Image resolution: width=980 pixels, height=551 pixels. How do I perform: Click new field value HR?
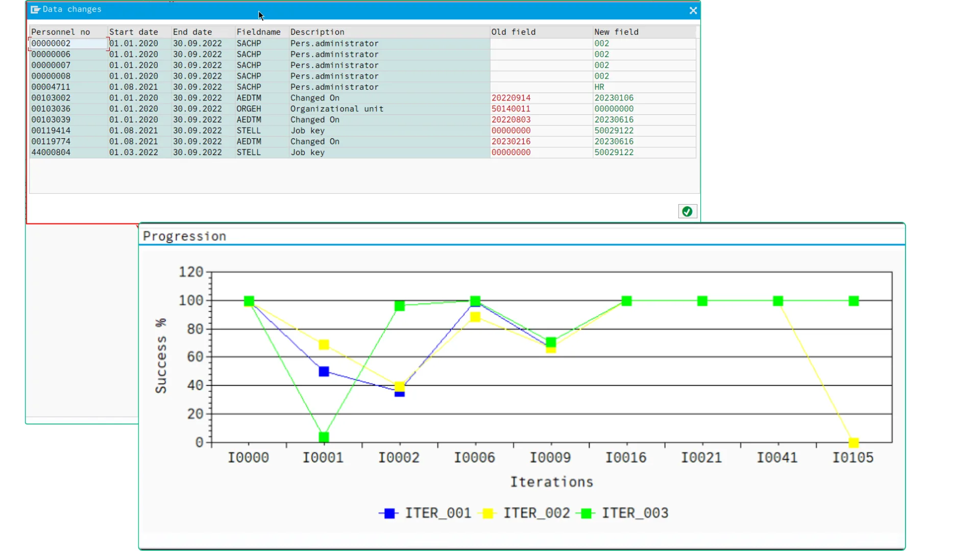599,87
